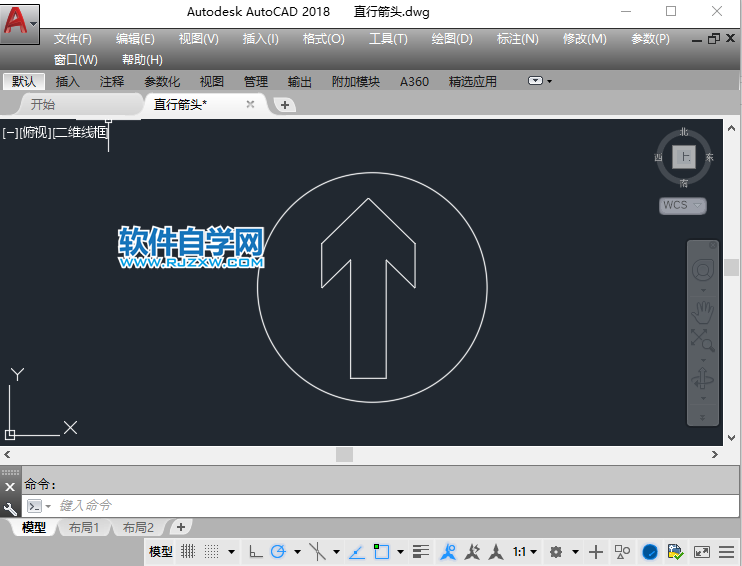Viewport: 742px width, 566px height.
Task: Open the WCS coordinate system dropdown
Action: pos(682,205)
